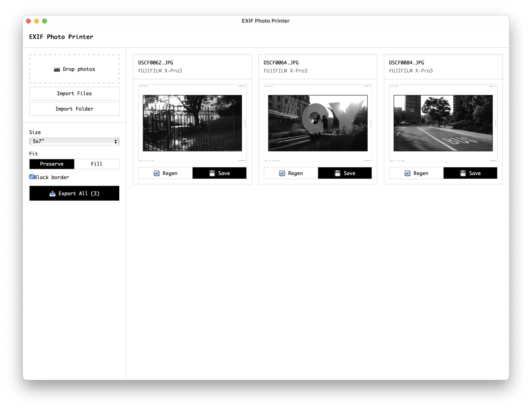Image resolution: width=532 pixels, height=410 pixels.
Task: Click the up/down arrows on the Size selector
Action: [115, 141]
